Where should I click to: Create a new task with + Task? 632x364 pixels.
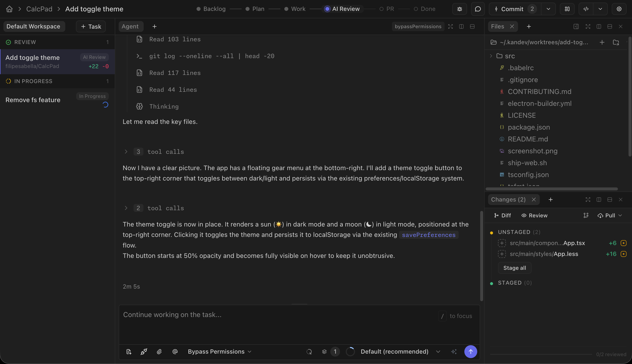coord(91,26)
